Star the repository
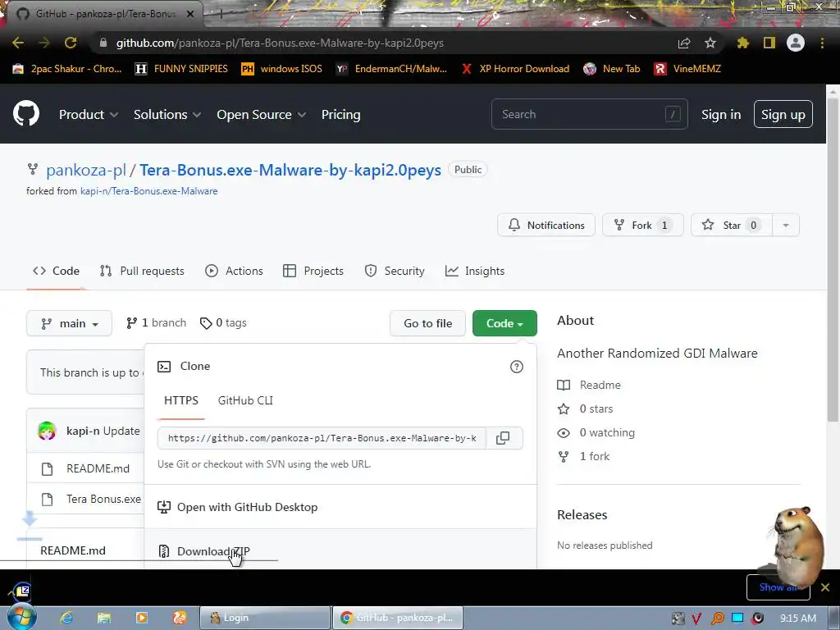Screen dimensions: 840x630 732,226
